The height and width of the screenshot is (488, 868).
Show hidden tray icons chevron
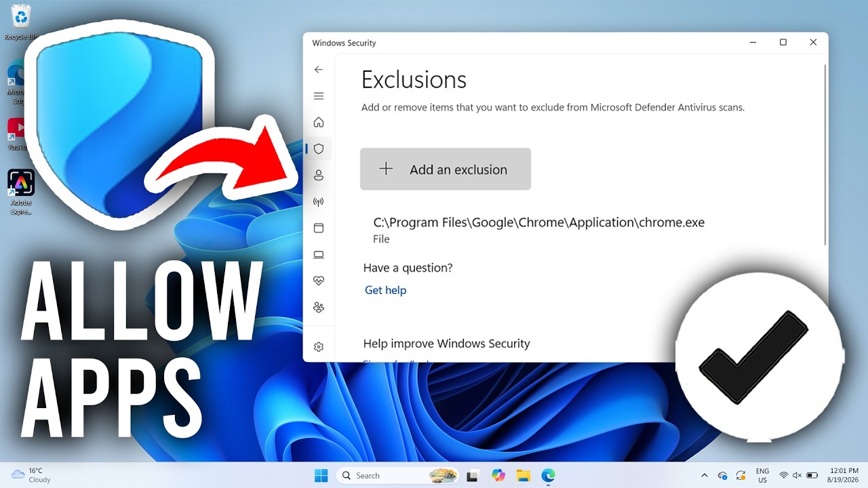(x=705, y=475)
